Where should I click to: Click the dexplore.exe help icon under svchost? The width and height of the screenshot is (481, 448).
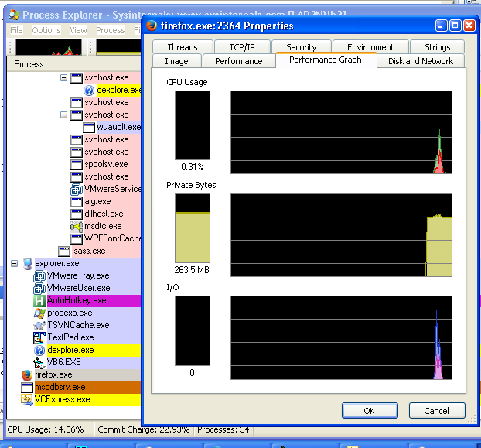pyautogui.click(x=89, y=91)
